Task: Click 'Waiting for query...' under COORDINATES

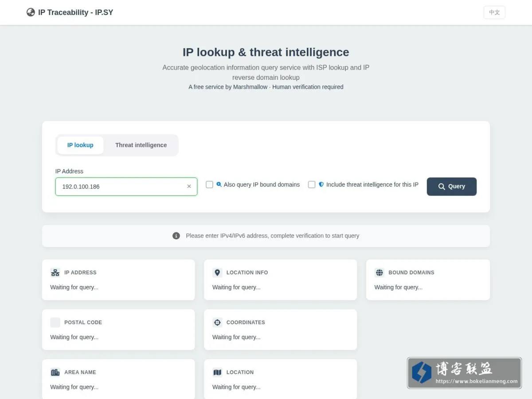Action: [x=236, y=337]
